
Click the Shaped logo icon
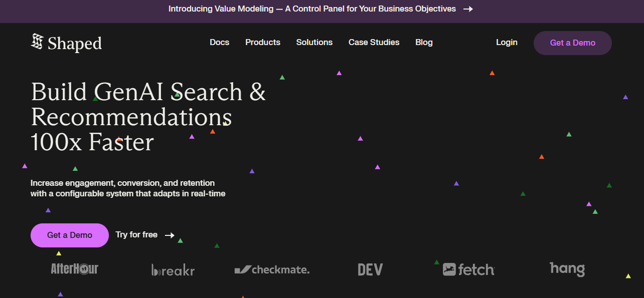pyautogui.click(x=37, y=42)
